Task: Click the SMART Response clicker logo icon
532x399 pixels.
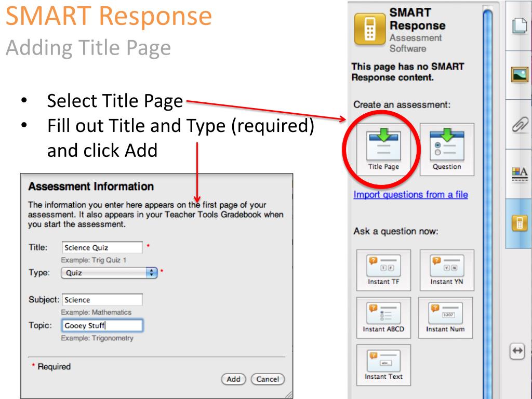Action: tap(370, 29)
